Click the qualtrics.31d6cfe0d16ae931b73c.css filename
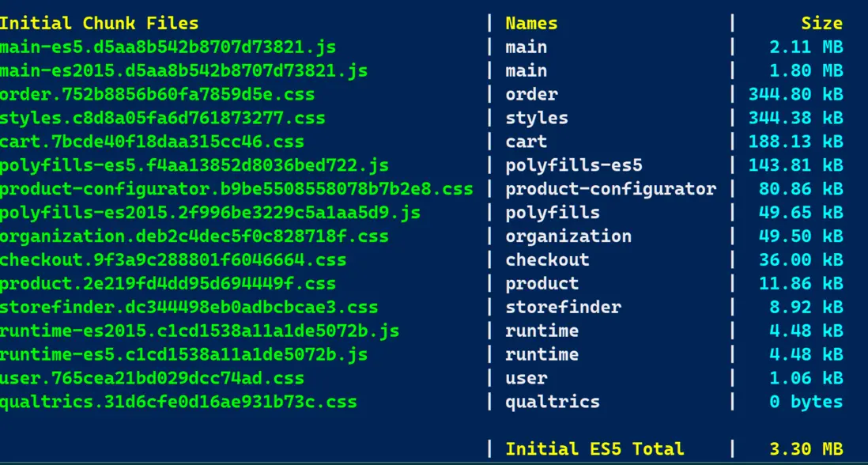This screenshot has height=465, width=868. coord(178,402)
